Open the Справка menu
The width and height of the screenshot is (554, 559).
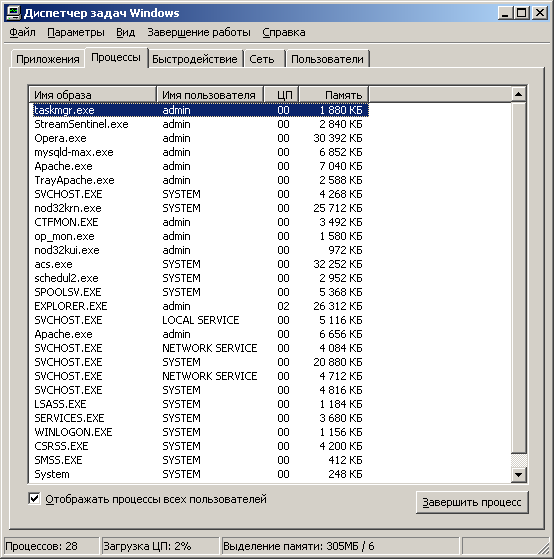click(x=284, y=32)
